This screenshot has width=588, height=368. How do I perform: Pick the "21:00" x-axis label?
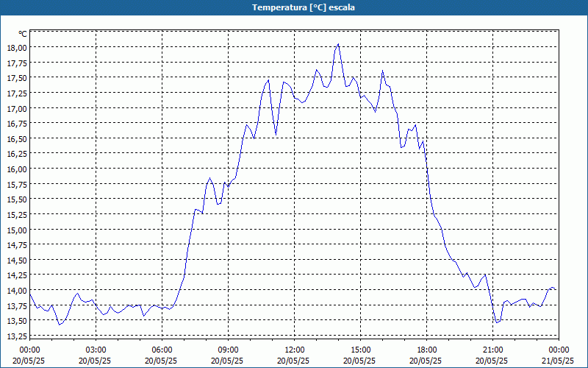tap(492, 350)
